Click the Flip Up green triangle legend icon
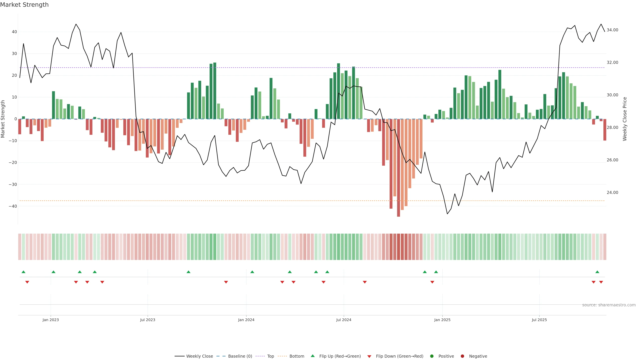The image size is (644, 362). 312,356
